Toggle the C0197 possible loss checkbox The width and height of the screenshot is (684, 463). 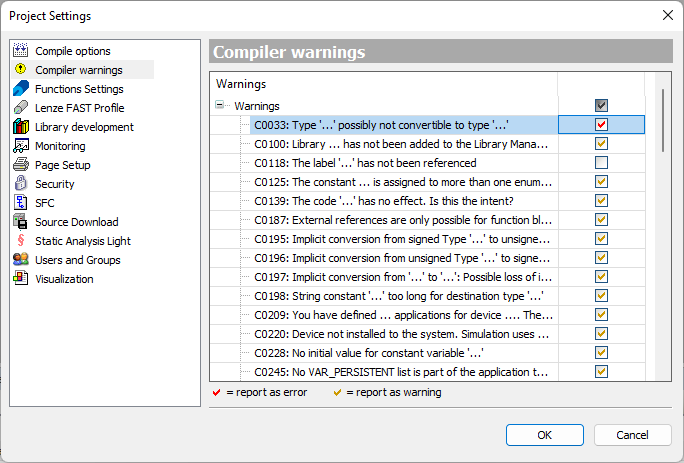pos(601,276)
